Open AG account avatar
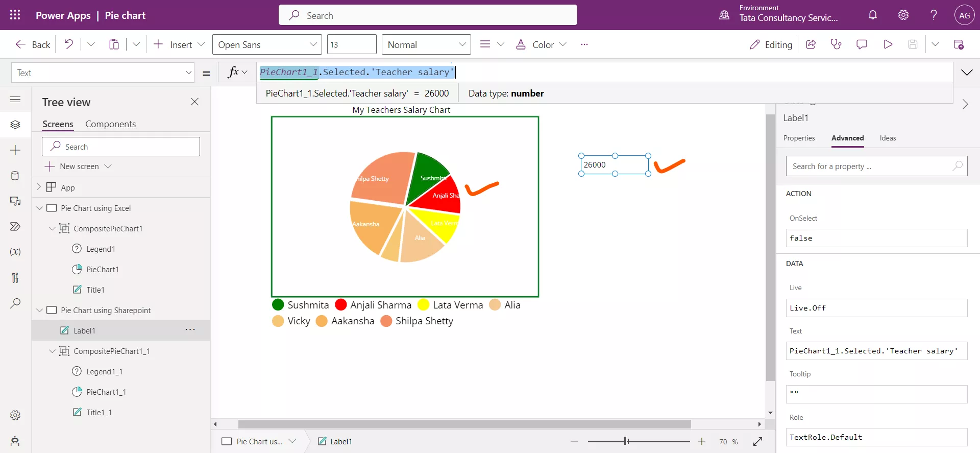The height and width of the screenshot is (453, 980). [964, 15]
